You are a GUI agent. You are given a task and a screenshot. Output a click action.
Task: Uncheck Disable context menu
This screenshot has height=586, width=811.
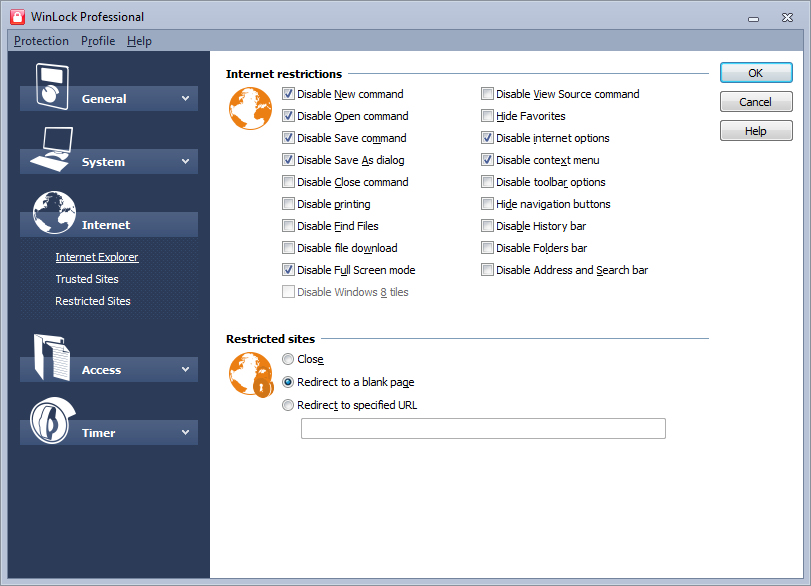point(487,160)
